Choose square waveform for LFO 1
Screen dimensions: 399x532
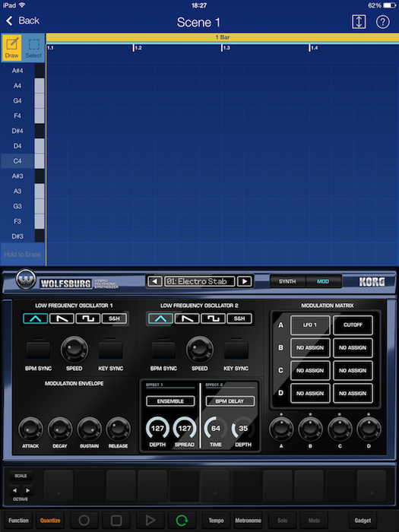[x=88, y=318]
